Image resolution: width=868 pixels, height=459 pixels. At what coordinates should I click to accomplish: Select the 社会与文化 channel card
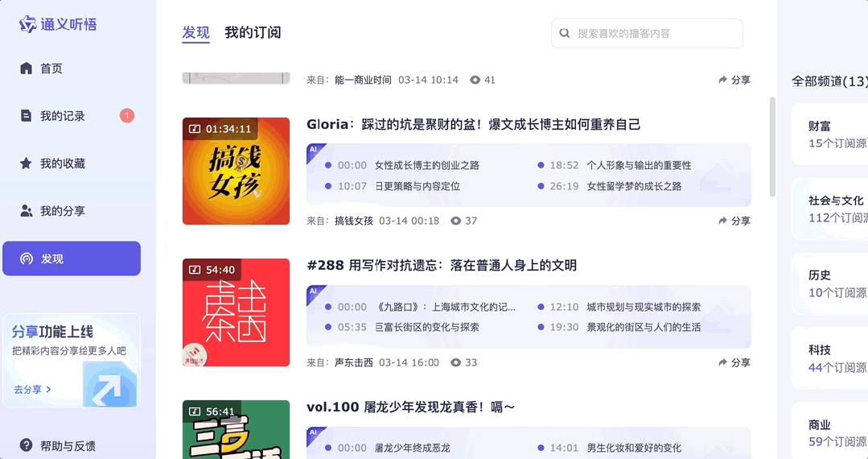[830, 209]
